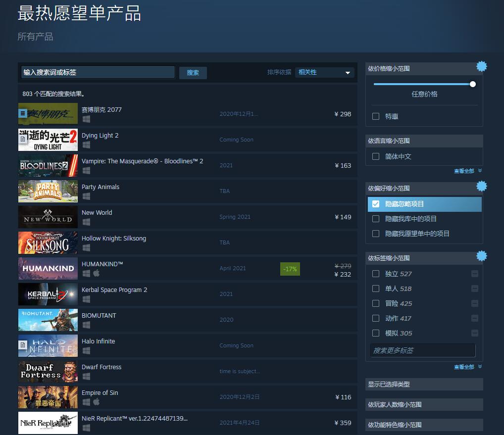504x435 pixels.
Task: Click the Mac icon under HUMANKIND
Action: click(x=97, y=273)
